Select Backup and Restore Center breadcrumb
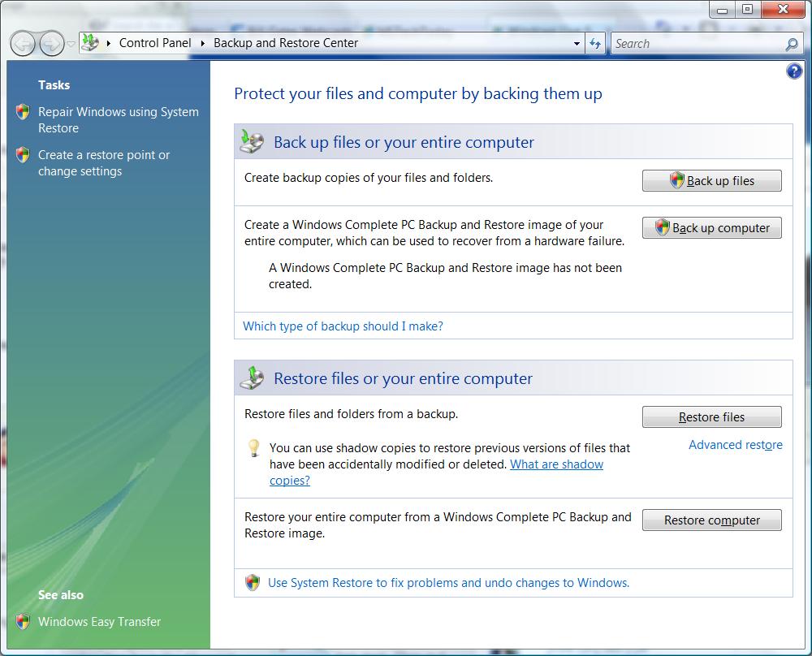This screenshot has height=656, width=812. click(x=286, y=43)
